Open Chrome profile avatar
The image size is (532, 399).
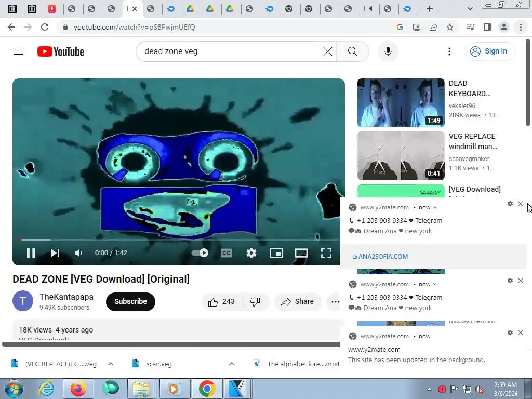pos(504,27)
